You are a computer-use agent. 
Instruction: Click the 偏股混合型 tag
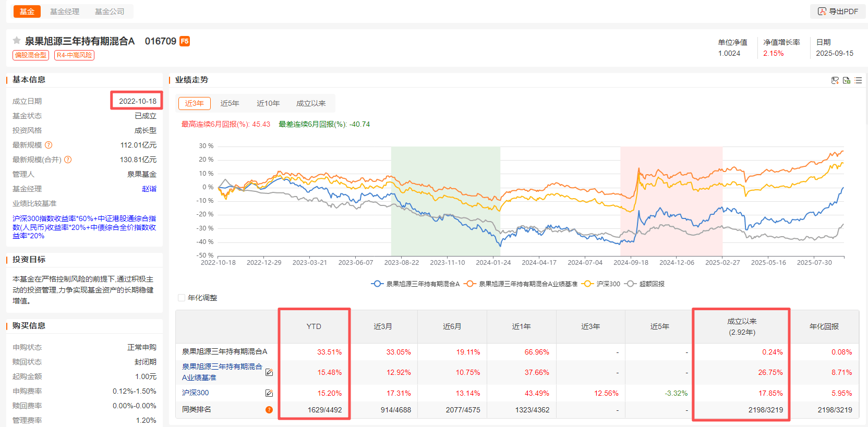coord(31,55)
